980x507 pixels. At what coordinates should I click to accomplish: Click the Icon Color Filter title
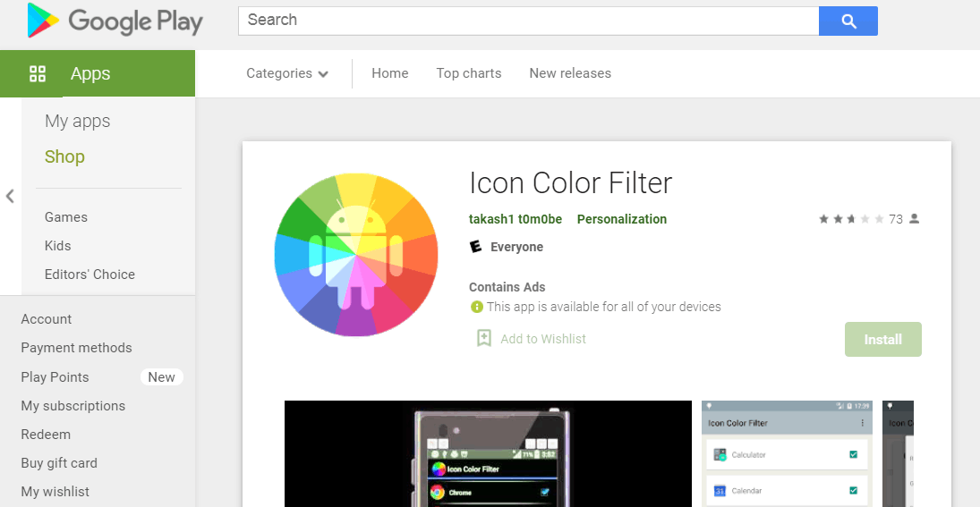tap(571, 183)
